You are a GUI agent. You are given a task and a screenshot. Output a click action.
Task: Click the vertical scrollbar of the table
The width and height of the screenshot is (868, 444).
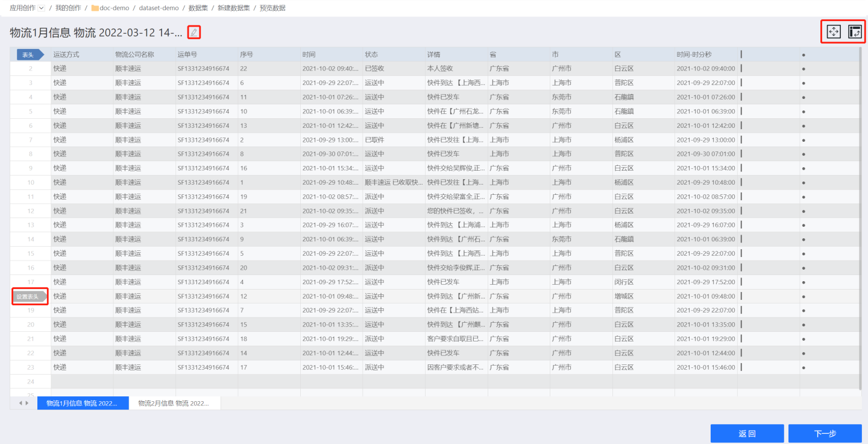click(861, 217)
